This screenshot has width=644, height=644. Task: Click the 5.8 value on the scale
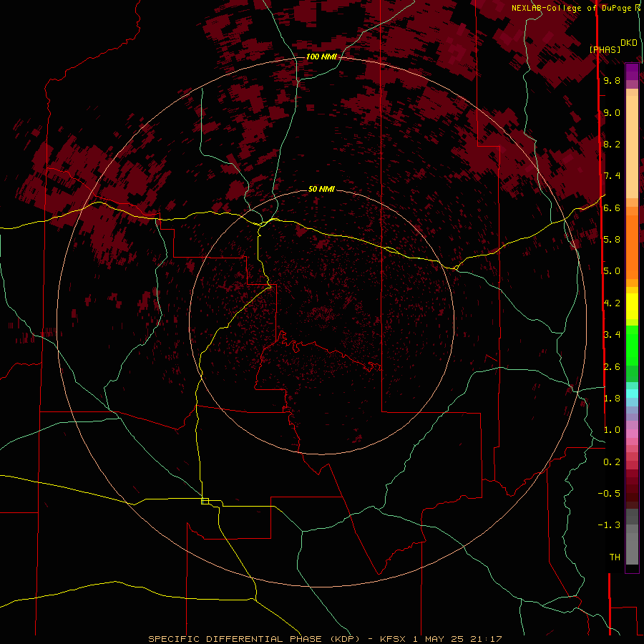[612, 239]
